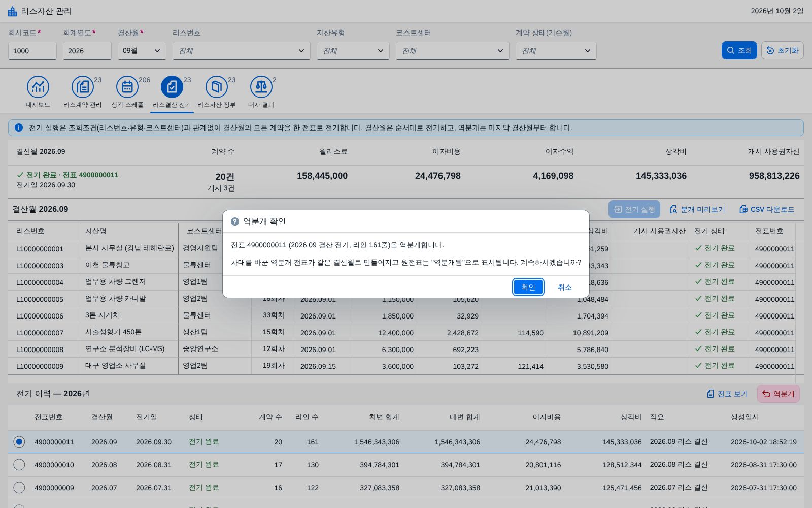Image resolution: width=812 pixels, height=508 pixels.
Task: Expand the 계약 상태(기준월) dropdown
Action: click(556, 51)
